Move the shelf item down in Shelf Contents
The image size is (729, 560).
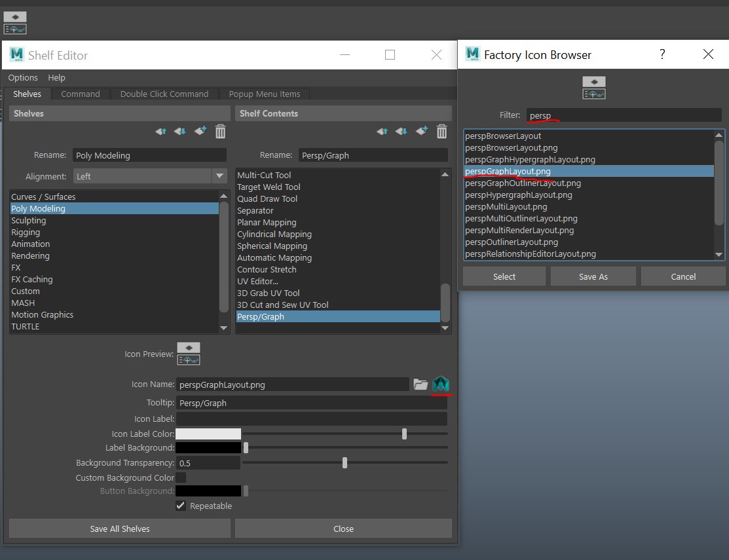402,132
